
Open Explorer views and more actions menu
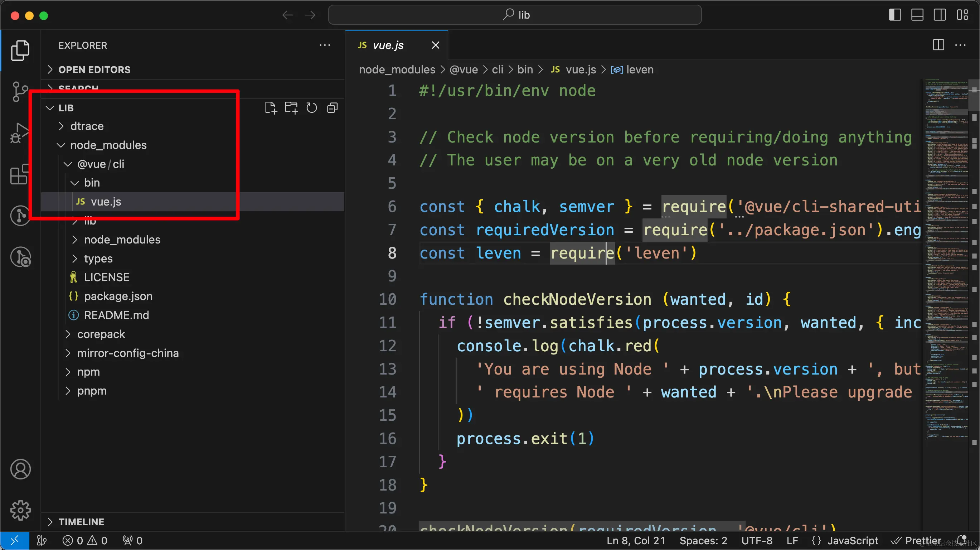[325, 45]
